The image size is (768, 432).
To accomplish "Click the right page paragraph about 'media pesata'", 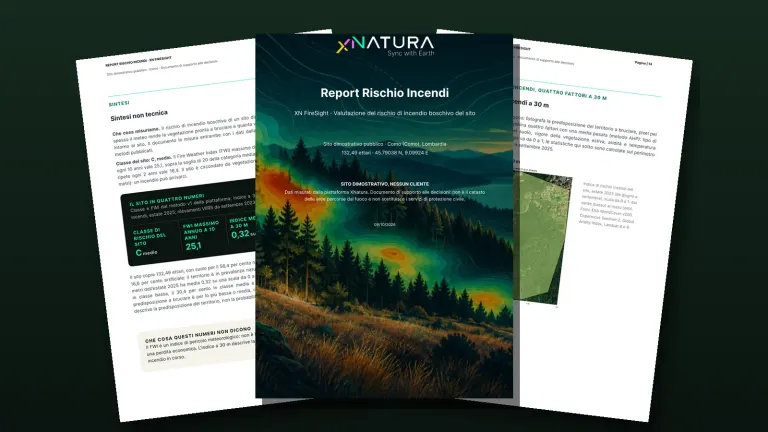I will click(585, 136).
